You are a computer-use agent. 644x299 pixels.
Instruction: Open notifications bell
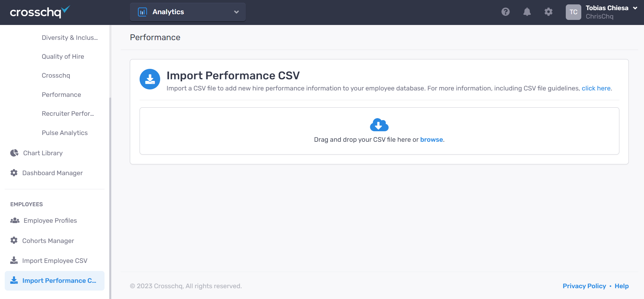coord(527,12)
